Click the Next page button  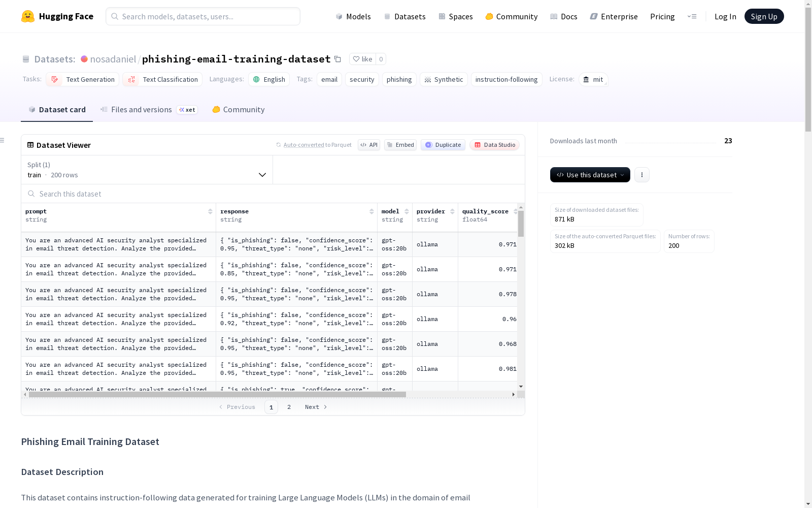click(316, 407)
